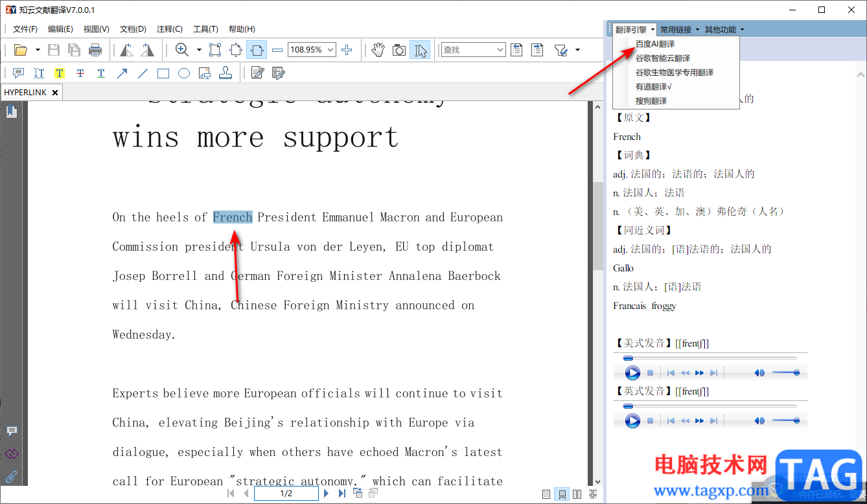
Task: Open dropdown arrow beside the filter icon
Action: [x=577, y=50]
